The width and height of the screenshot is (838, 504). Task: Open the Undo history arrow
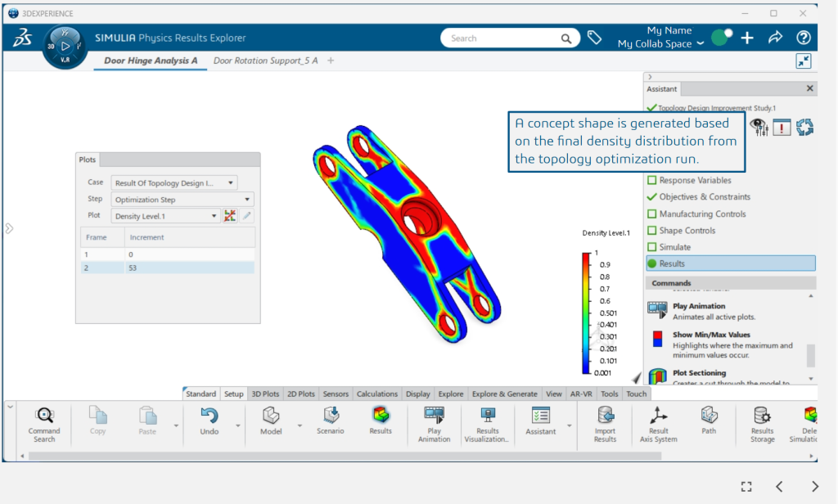238,426
